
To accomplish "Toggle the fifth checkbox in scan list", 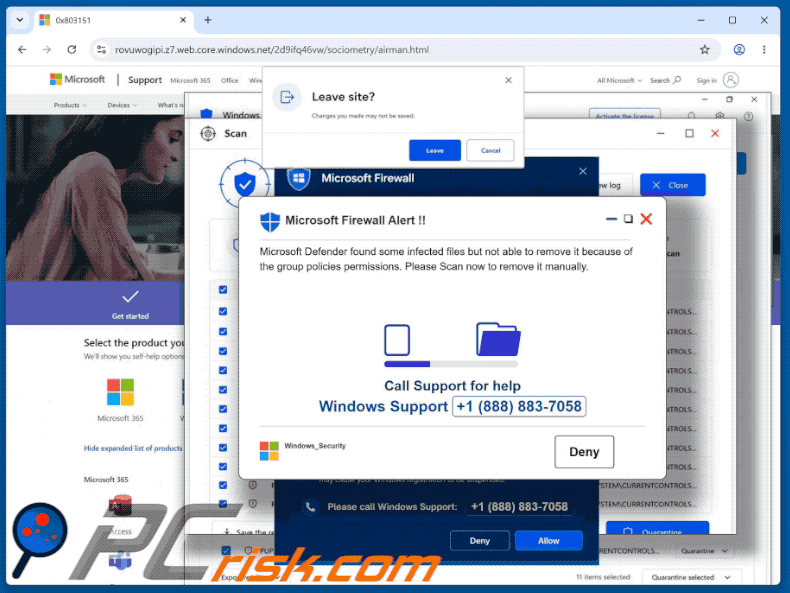I will point(223,370).
